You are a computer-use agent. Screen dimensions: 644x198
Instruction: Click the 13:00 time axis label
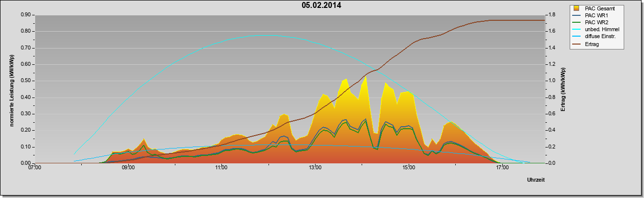[x=315, y=168]
